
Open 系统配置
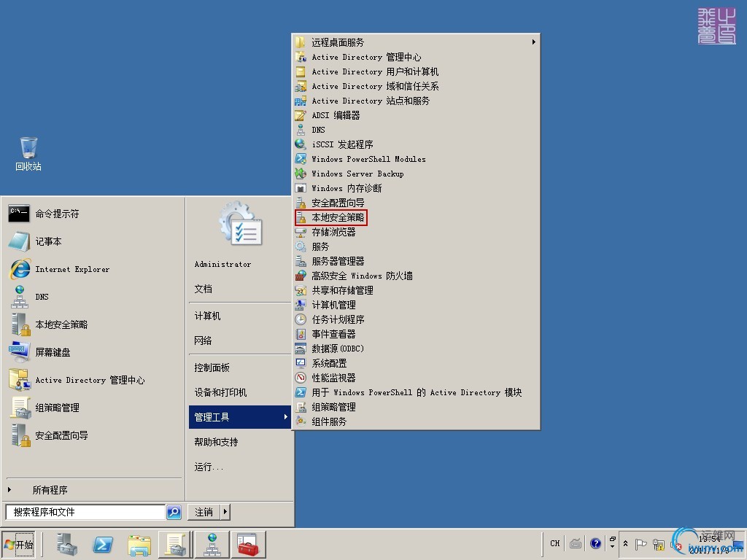tap(416, 363)
